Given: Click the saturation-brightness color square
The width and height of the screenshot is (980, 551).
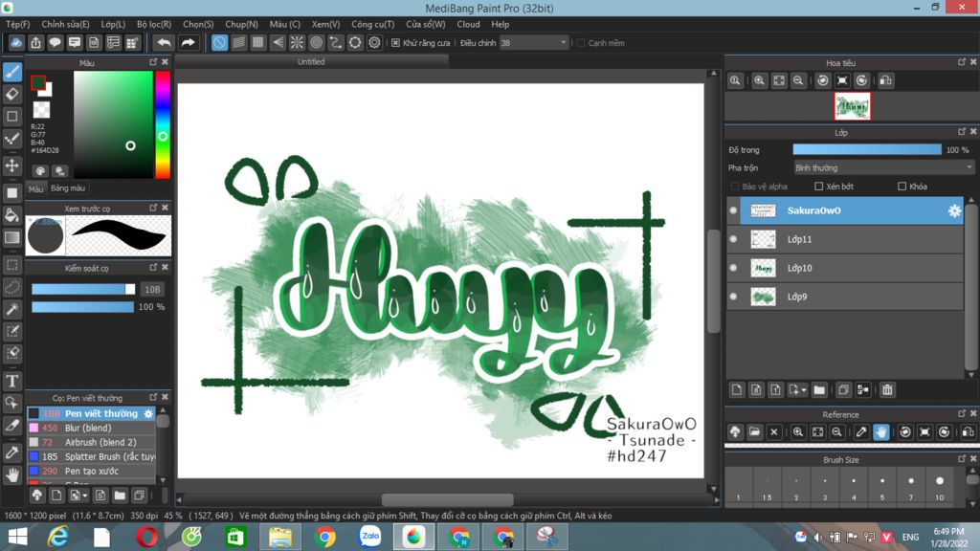Looking at the screenshot, I should [x=113, y=124].
